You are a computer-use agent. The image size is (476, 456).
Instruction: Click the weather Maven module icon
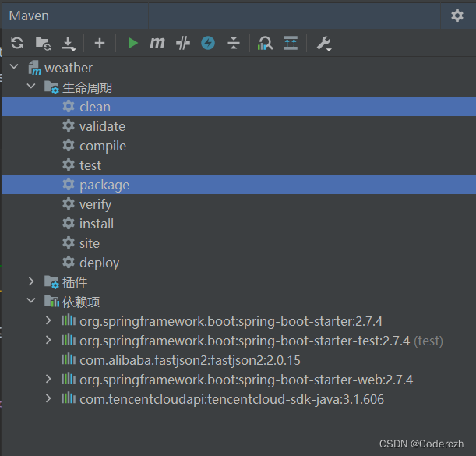pos(34,68)
